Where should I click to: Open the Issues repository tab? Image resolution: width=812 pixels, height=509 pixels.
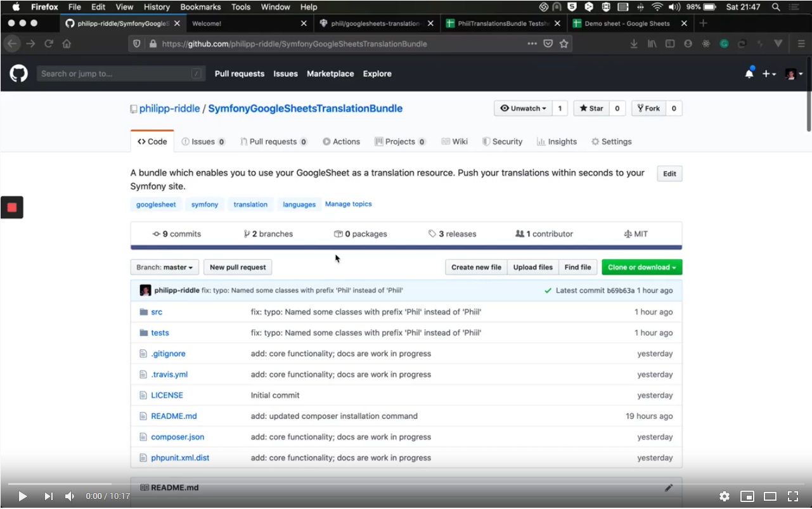pyautogui.click(x=203, y=142)
